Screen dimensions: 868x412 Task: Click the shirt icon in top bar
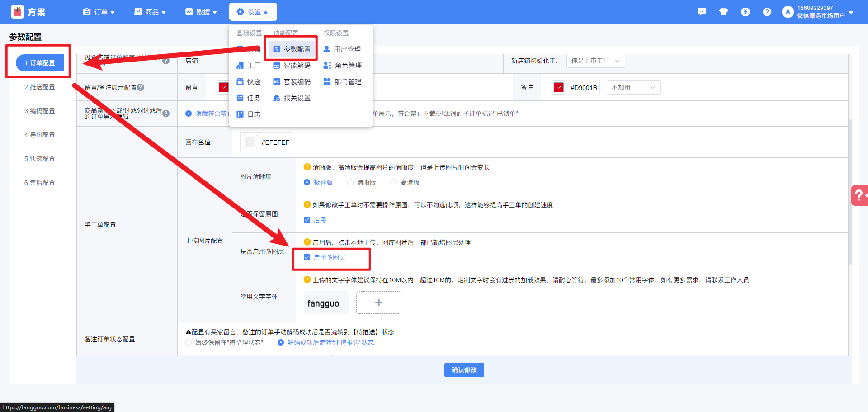click(x=723, y=12)
